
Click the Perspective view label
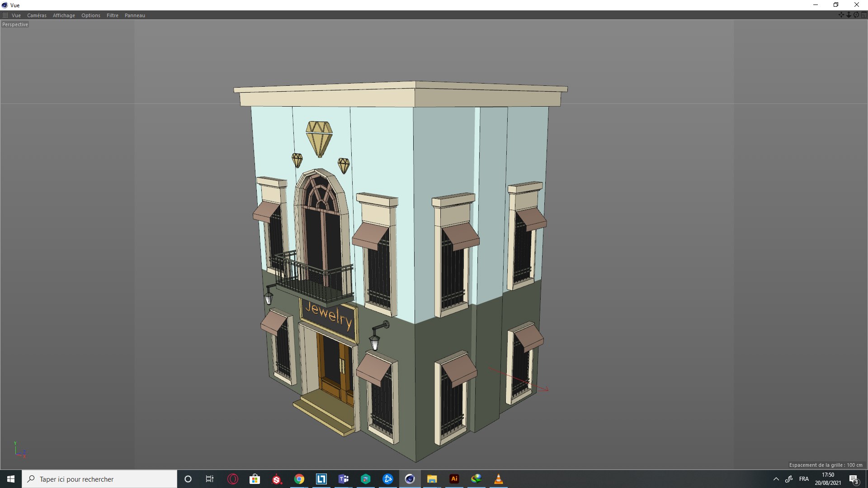pos(15,24)
